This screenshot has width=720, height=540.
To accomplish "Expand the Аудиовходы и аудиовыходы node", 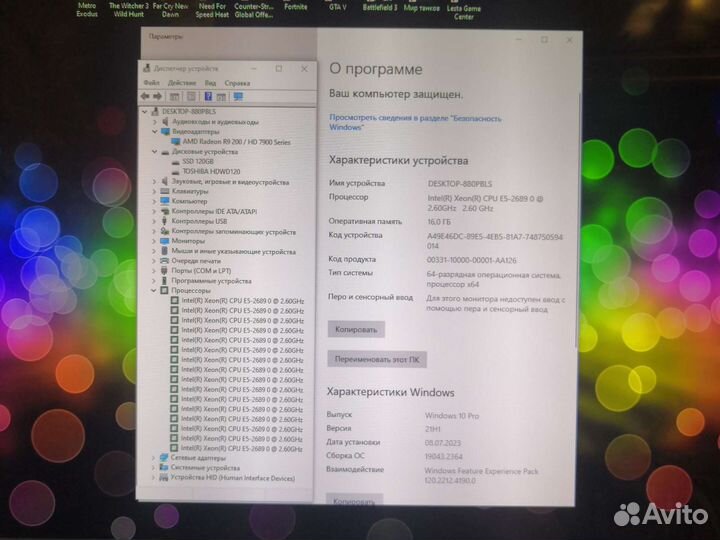I will [155, 122].
